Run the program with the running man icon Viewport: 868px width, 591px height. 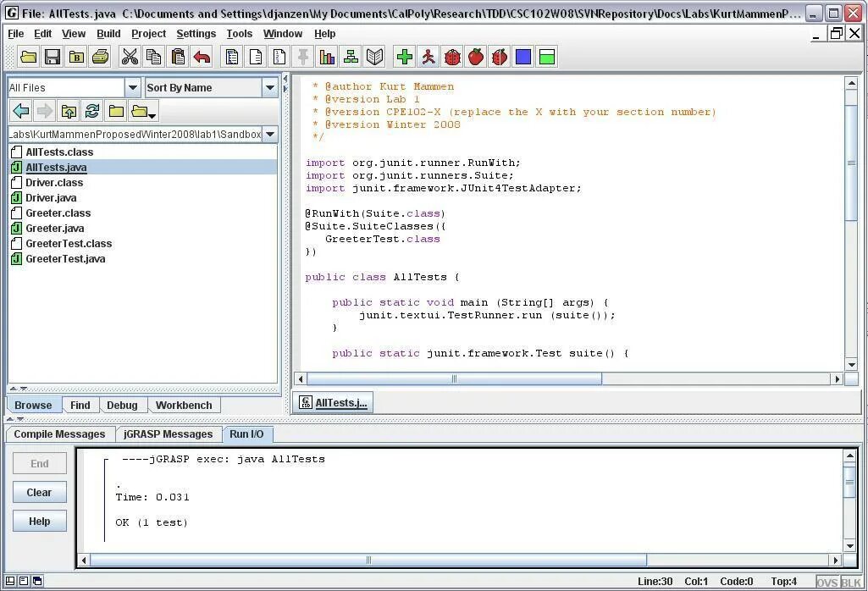(x=428, y=57)
